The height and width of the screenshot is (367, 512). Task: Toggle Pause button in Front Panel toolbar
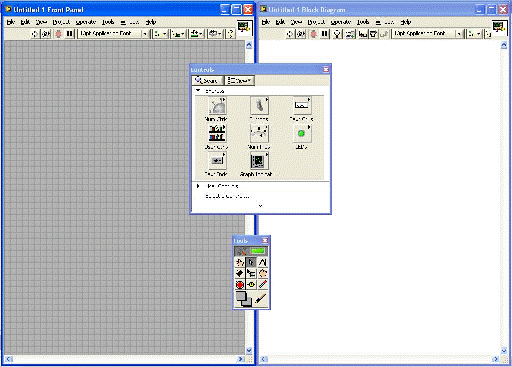tap(70, 33)
